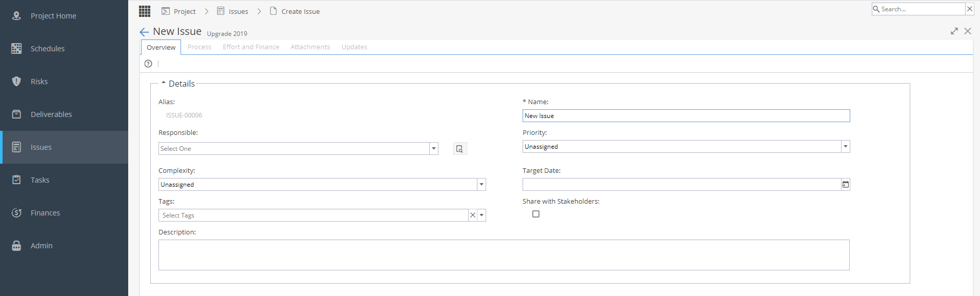Open the Responsible lookup search icon
This screenshot has height=296, width=980.
pos(460,149)
